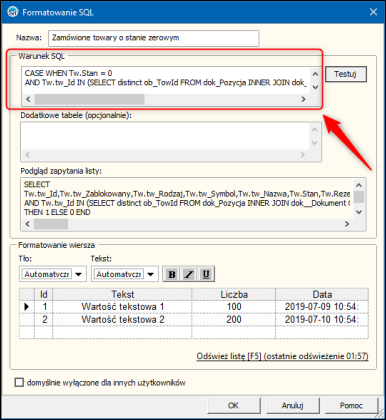Click left arrow of query preview horizontal scrollbar
Screen dimensions: 386x420
pyautogui.click(x=28, y=224)
